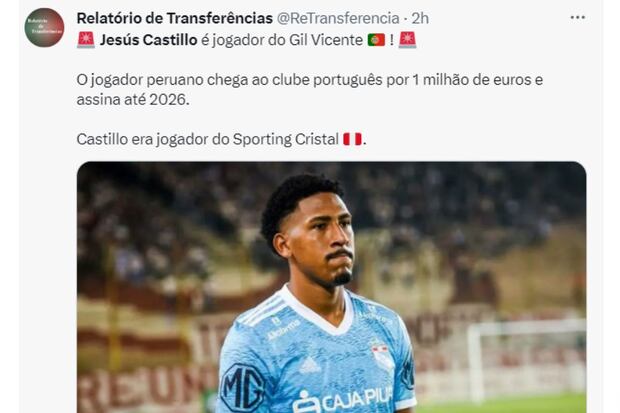
Task: Click the first siren emoji before Jesús Castillo
Action: click(x=86, y=40)
